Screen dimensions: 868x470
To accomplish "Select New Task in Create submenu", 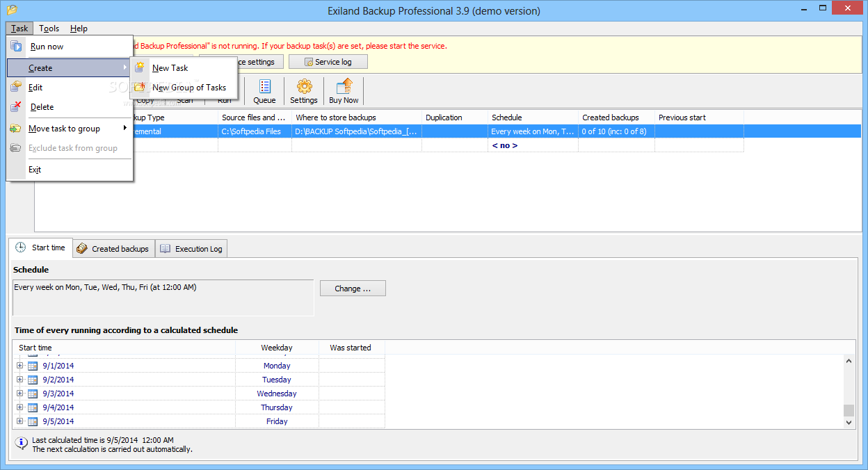I will pos(184,68).
